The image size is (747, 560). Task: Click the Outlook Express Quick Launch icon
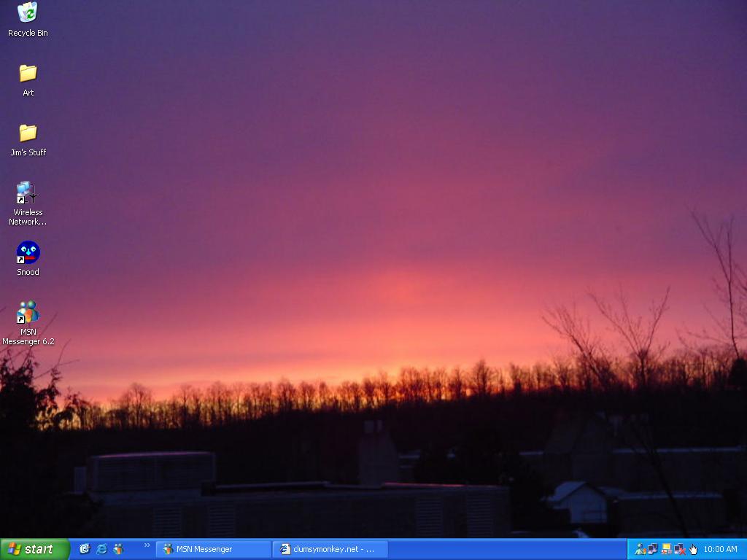(x=85, y=549)
